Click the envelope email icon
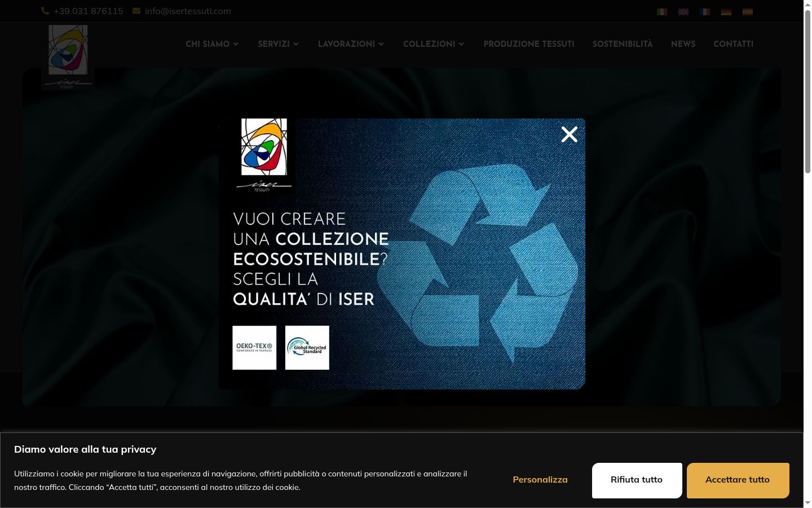This screenshot has width=812, height=508. [136, 11]
